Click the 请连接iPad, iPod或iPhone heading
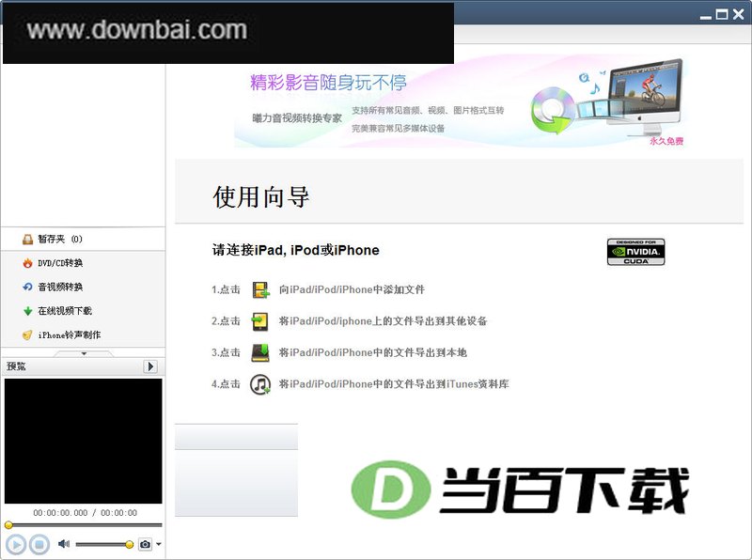Screen dimensions: 752x560 [296, 250]
